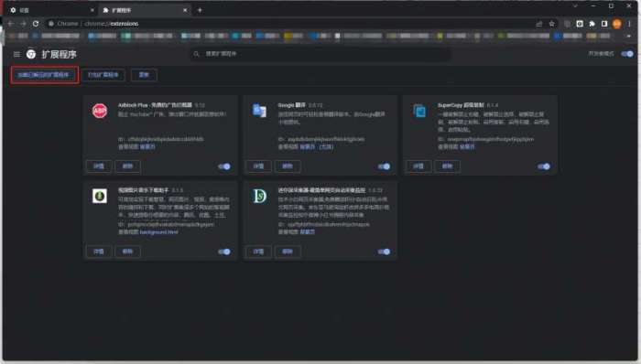
Task: Open details for Adblock Plus
Action: coord(99,166)
